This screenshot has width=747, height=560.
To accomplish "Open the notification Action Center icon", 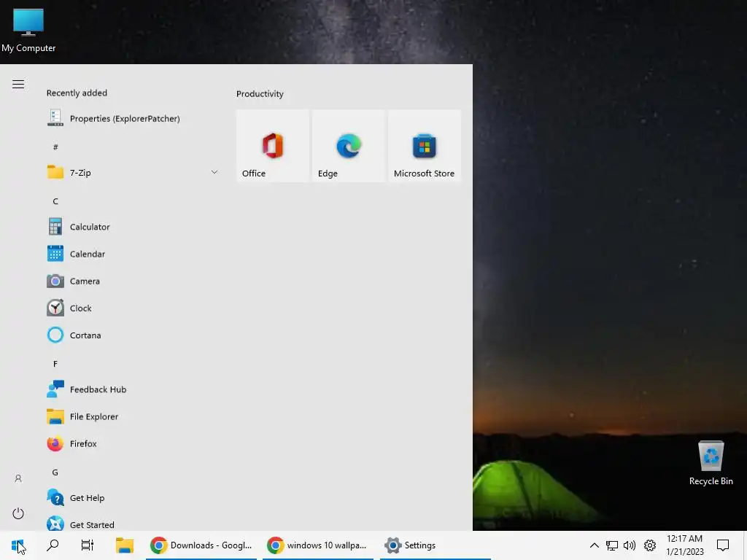I will (x=723, y=545).
